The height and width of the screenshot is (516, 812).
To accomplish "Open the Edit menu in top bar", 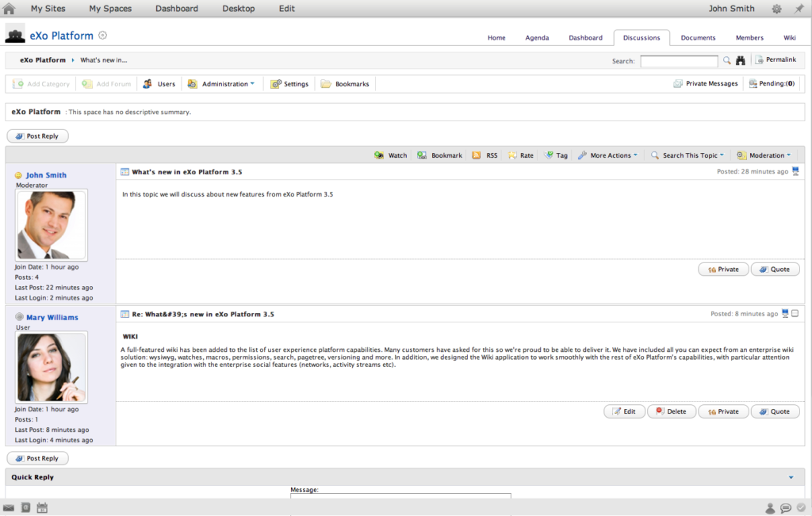I will [286, 8].
